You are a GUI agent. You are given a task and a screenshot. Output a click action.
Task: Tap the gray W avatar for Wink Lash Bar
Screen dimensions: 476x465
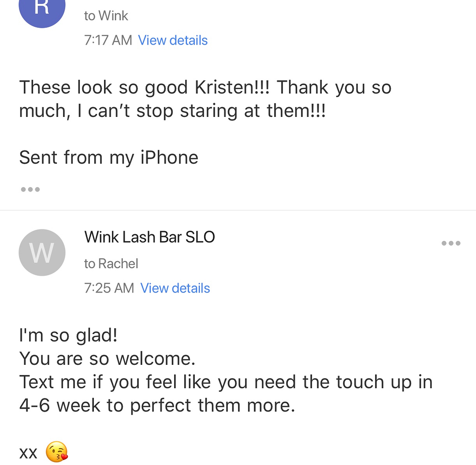[42, 252]
